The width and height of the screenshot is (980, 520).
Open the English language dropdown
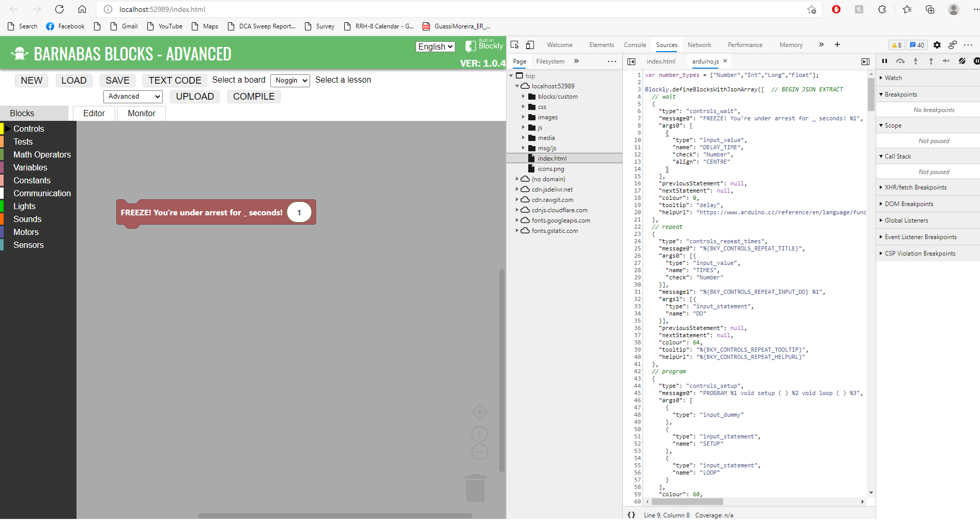point(435,46)
